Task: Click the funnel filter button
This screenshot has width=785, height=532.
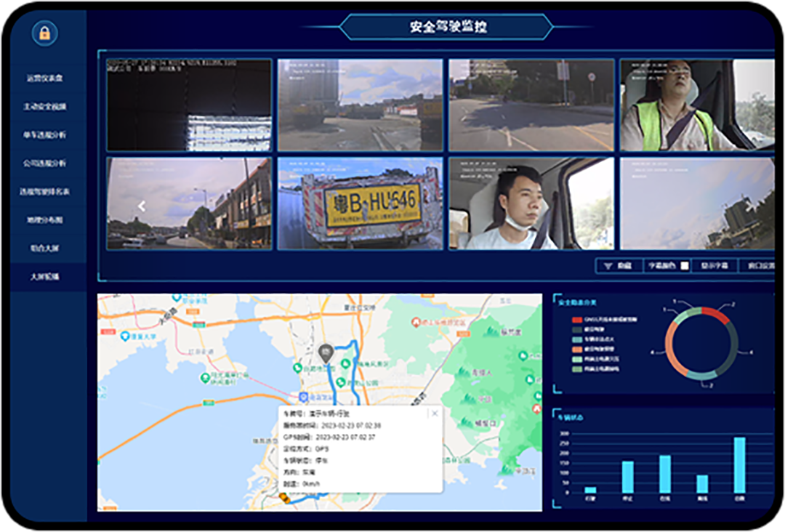Action: [619, 266]
